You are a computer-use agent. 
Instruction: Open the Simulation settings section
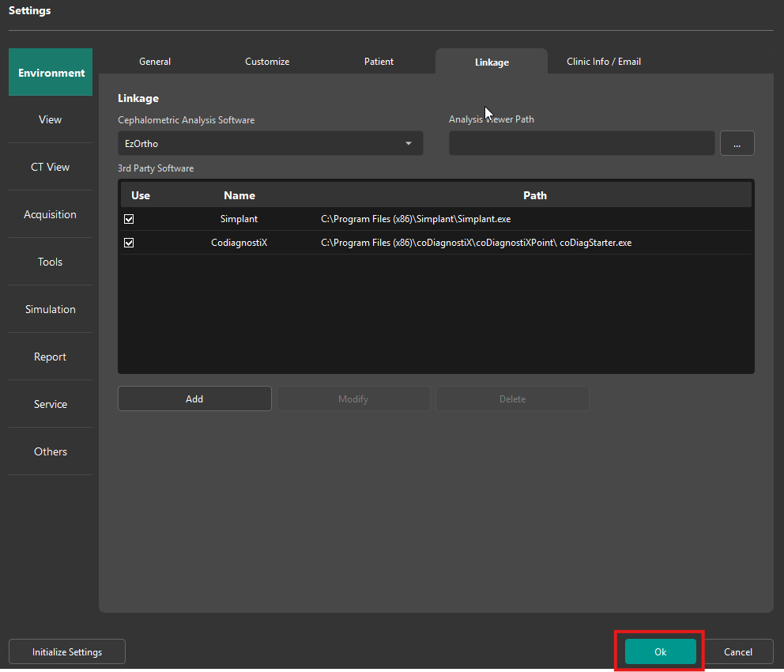(x=51, y=309)
